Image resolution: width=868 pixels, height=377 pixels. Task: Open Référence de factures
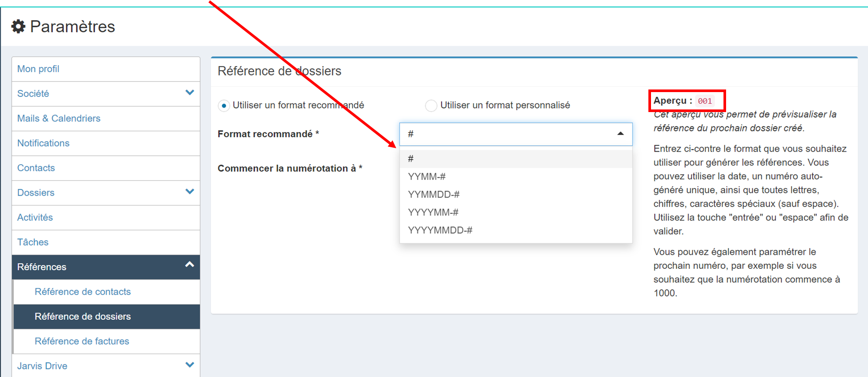tap(82, 341)
